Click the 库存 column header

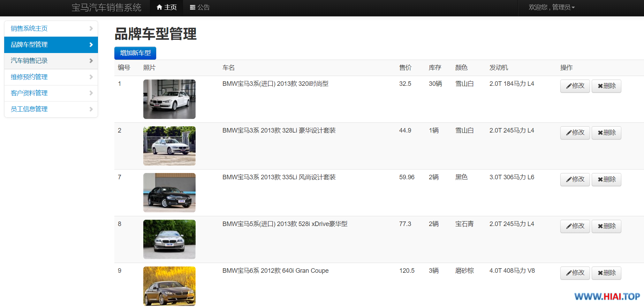[435, 68]
